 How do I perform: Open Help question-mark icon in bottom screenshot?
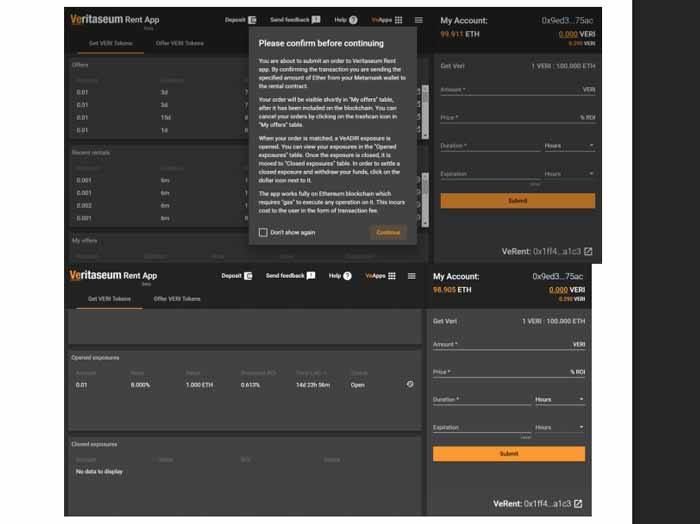click(347, 276)
